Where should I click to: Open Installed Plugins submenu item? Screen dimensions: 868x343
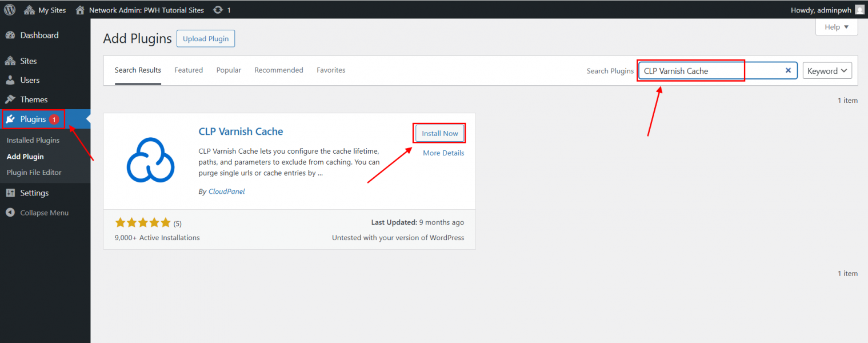(x=33, y=140)
